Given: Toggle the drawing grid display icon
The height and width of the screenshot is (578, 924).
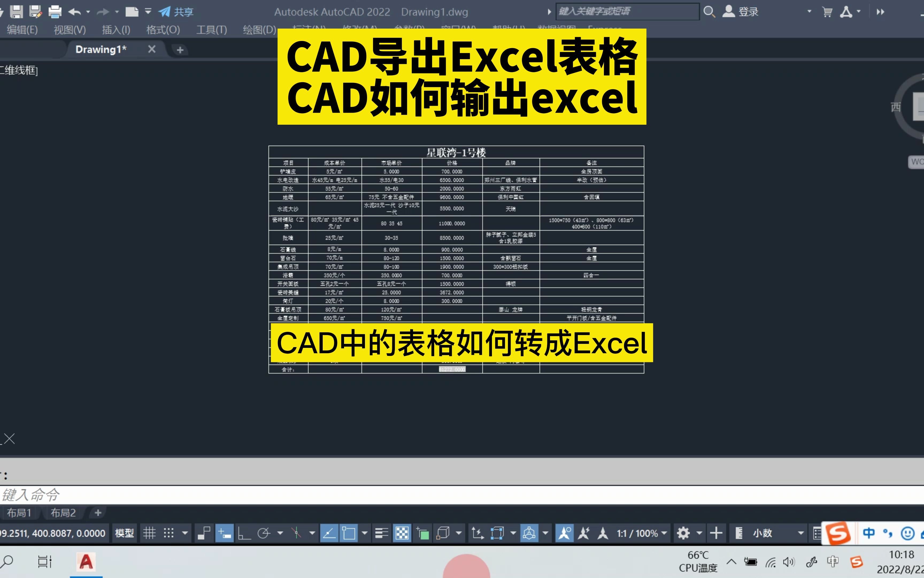Looking at the screenshot, I should click(x=149, y=533).
